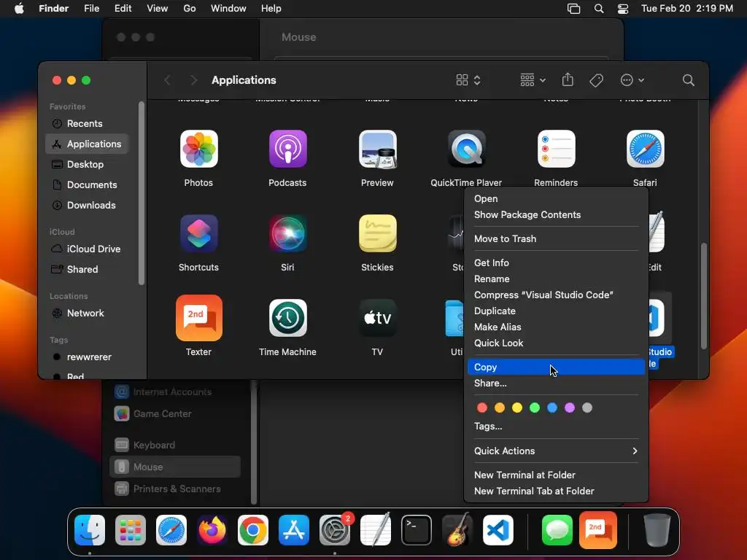Expand the Quick Actions submenu
The height and width of the screenshot is (560, 747).
coord(556,451)
